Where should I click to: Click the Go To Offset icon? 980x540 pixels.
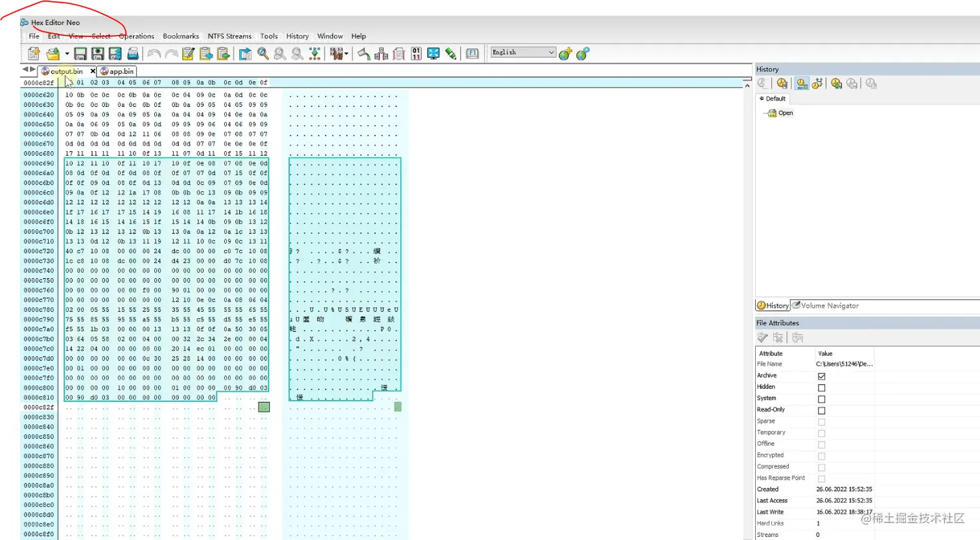tap(245, 54)
